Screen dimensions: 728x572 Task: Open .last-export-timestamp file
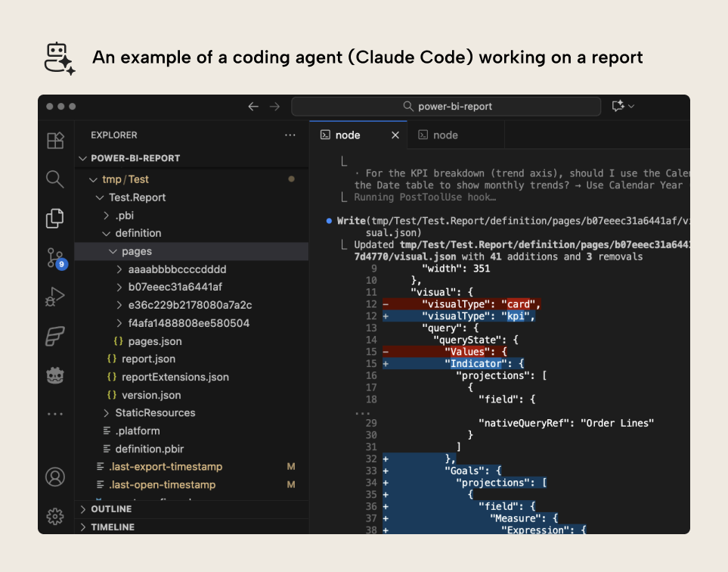pos(192,467)
